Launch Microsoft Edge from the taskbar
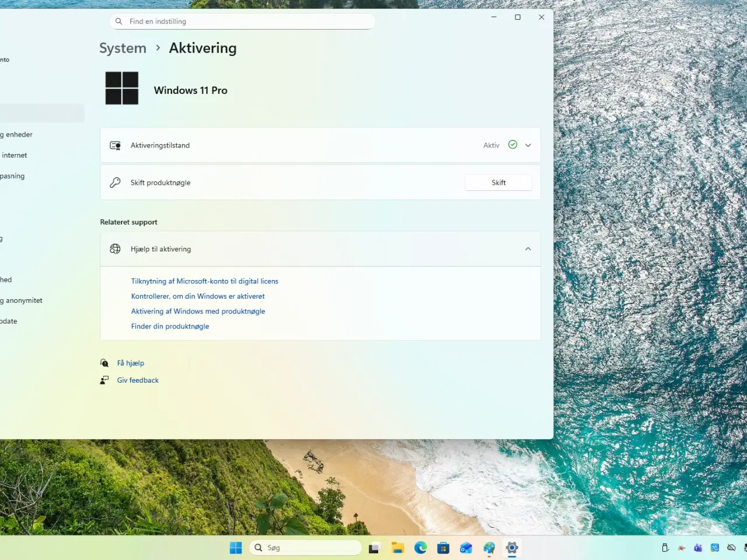Screen dimensions: 747x560 coord(420,547)
